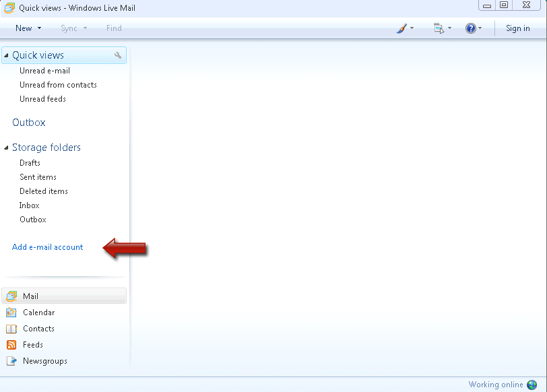Select the Storage folders heading

[46, 148]
